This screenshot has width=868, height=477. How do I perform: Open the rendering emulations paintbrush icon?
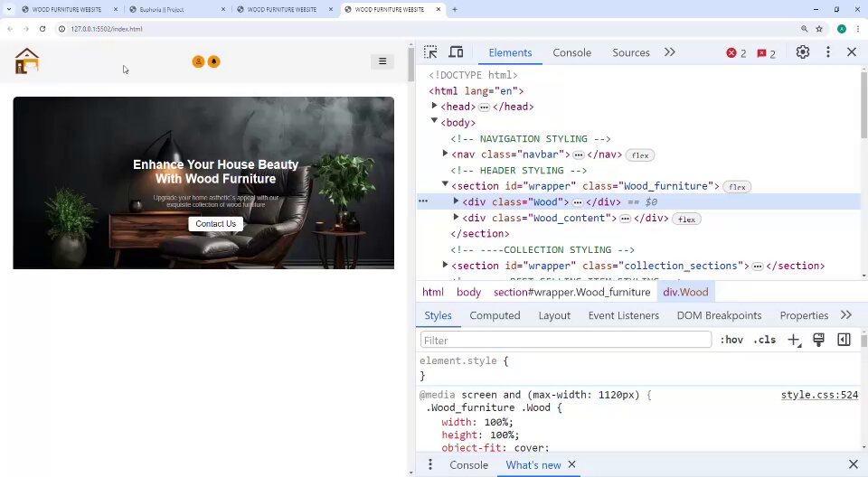pos(819,340)
